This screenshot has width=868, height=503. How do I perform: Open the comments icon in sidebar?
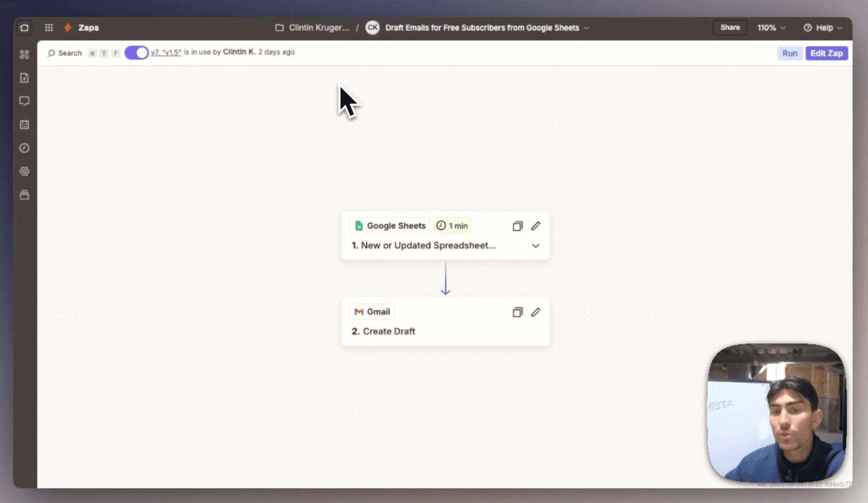tap(24, 101)
